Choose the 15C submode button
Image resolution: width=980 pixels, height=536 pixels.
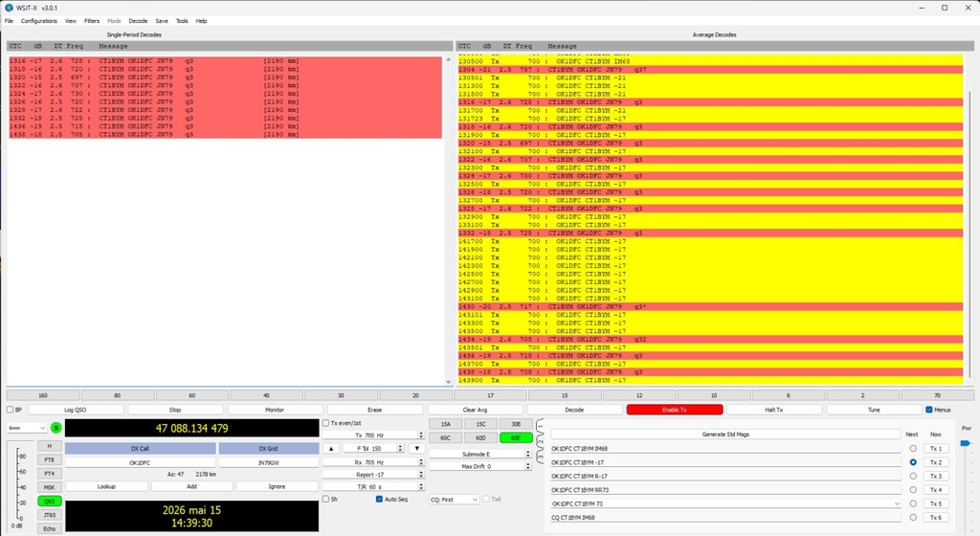click(480, 424)
